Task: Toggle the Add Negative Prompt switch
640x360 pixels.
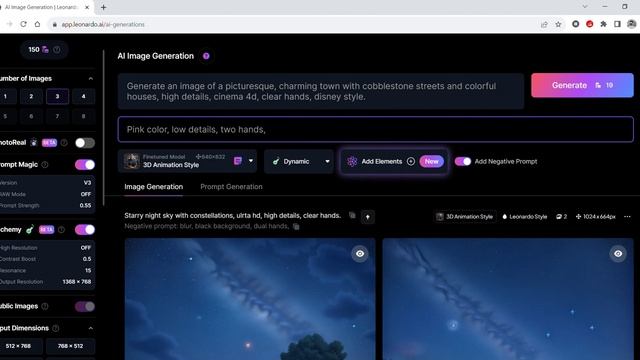Action: point(463,161)
